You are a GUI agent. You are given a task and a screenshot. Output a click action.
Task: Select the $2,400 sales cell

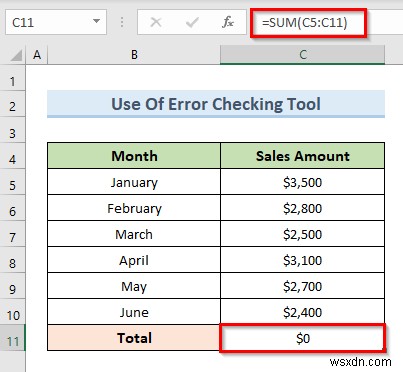pos(303,312)
